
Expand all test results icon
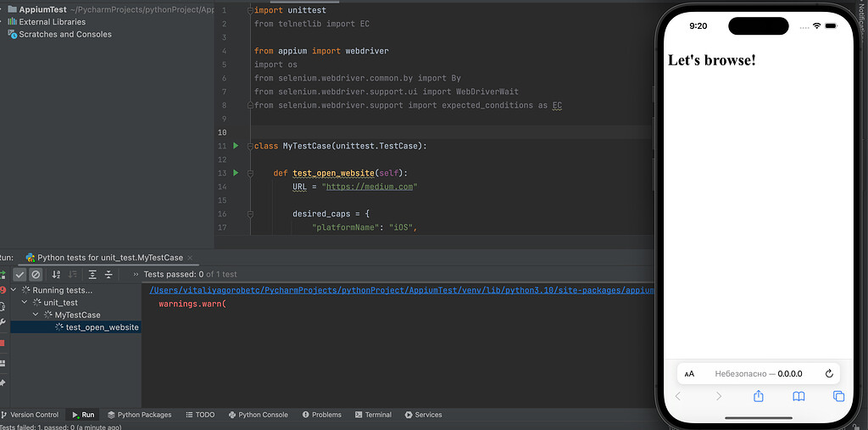click(x=92, y=275)
